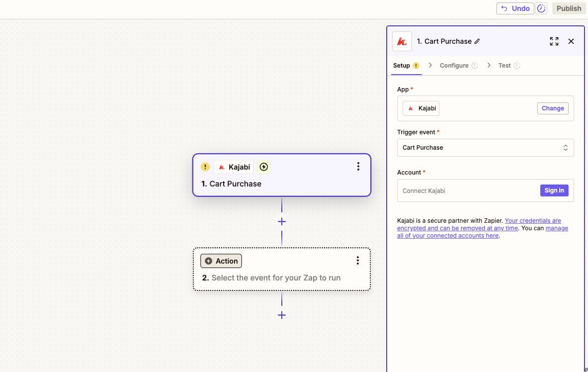Open Zap version history via the clock icon
This screenshot has height=372, width=588.
541,8
